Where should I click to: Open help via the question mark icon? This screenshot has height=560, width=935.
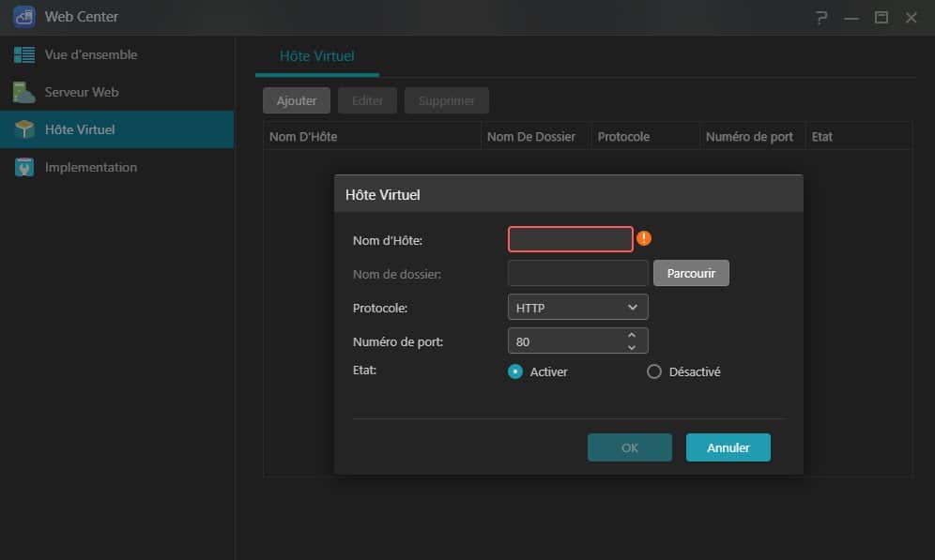[x=821, y=18]
